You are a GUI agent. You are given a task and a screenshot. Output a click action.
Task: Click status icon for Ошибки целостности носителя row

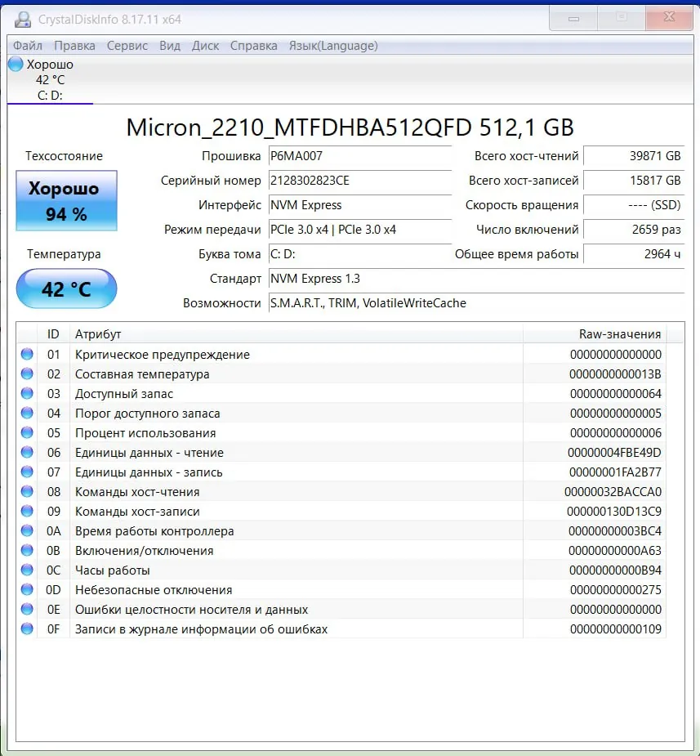point(27,610)
